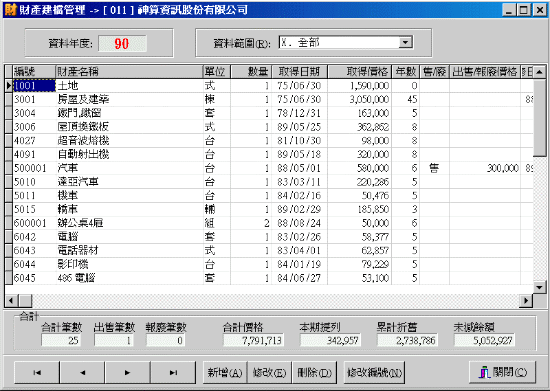Image resolution: width=550 pixels, height=391 pixels.
Task: Select the 辦公桌4屜 cell
Action: (x=129, y=223)
